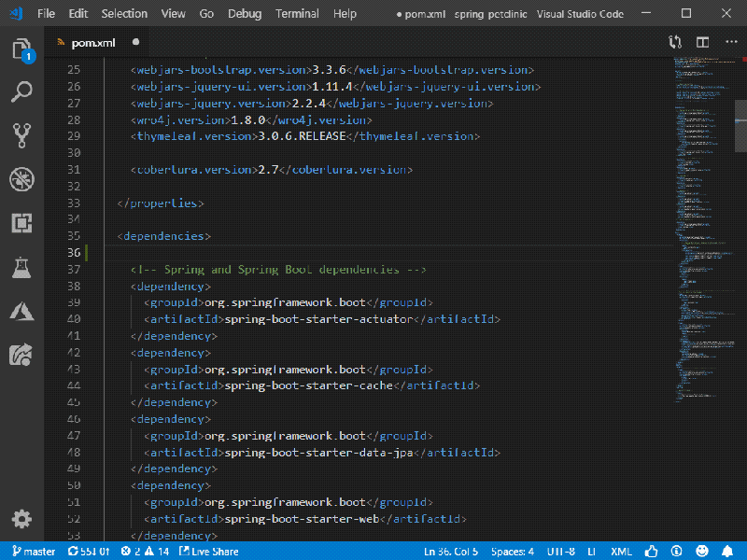The height and width of the screenshot is (560, 747).
Task: Open the editor More Actions ellipsis menu
Action: pos(731,42)
